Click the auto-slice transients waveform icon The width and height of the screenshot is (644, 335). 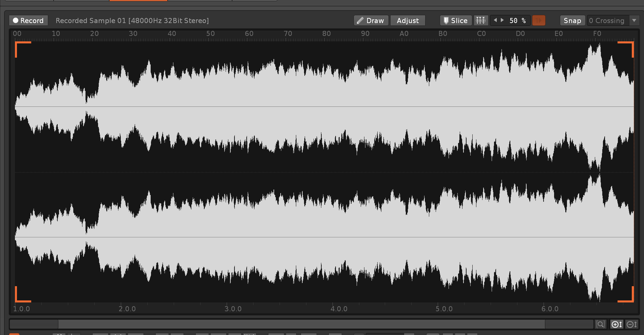[x=480, y=21]
